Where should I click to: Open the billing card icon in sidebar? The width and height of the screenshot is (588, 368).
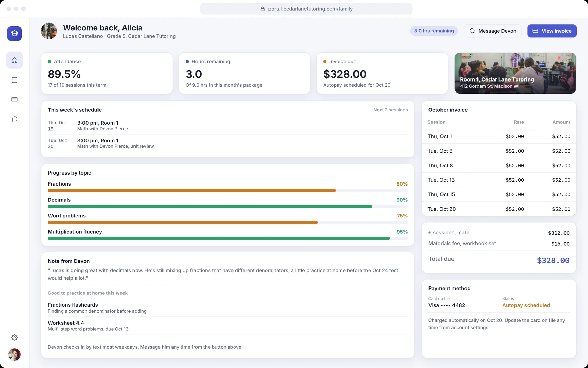coord(15,99)
